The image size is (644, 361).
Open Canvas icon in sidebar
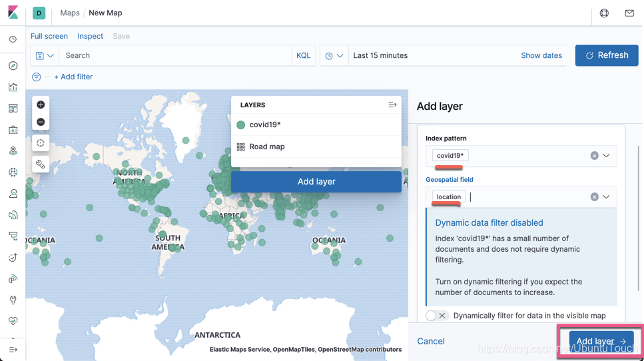click(x=13, y=130)
